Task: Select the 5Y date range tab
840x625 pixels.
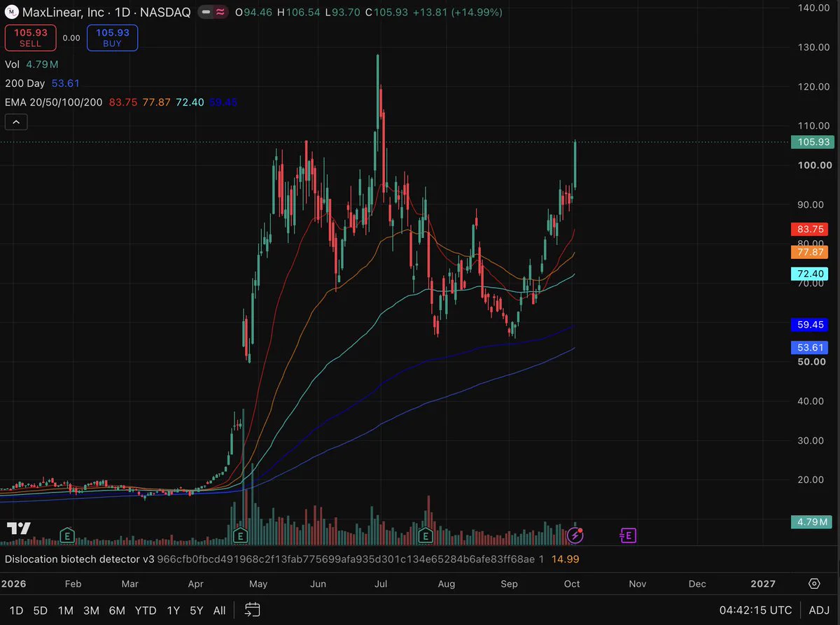Action: coord(197,610)
